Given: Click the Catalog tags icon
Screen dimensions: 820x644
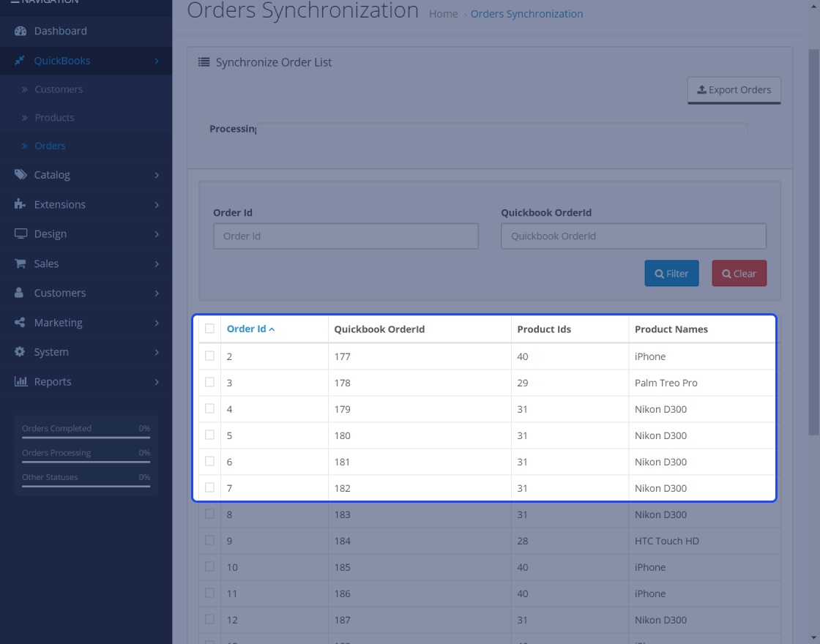Looking at the screenshot, I should [x=20, y=175].
